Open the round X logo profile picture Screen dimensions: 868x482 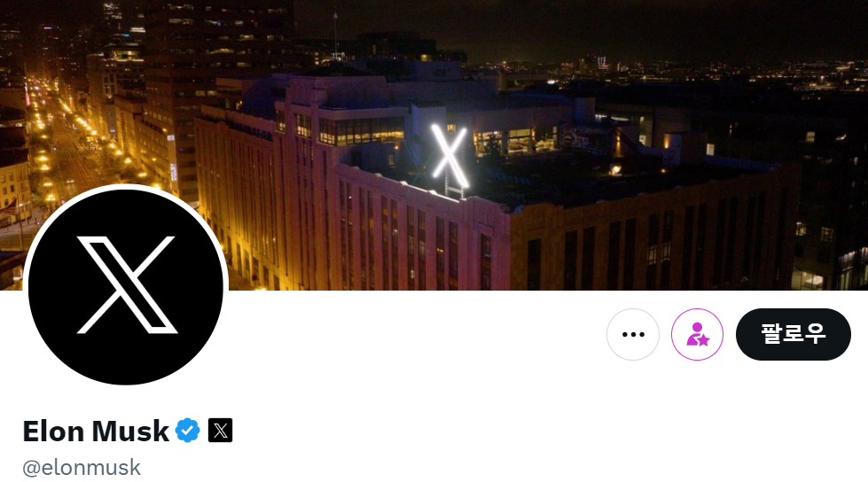126,285
